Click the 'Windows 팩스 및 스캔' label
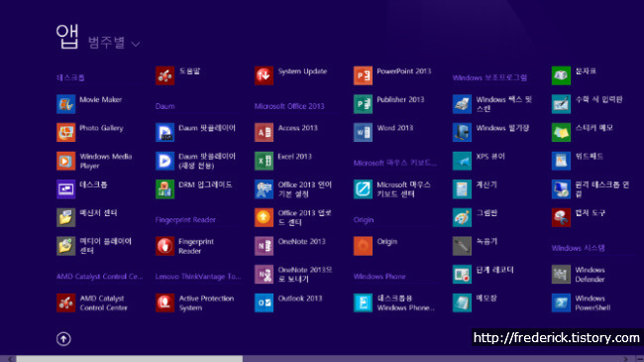The image size is (644, 362). click(503, 104)
